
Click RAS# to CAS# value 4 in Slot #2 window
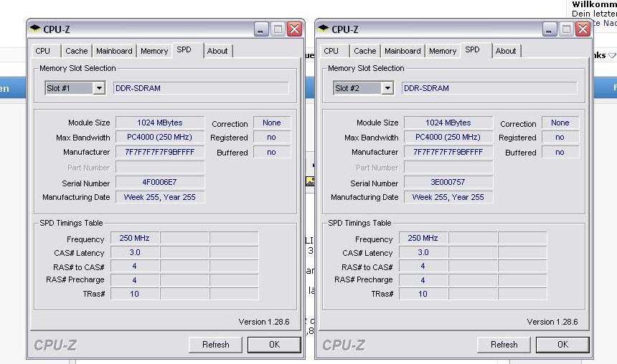tap(423, 266)
